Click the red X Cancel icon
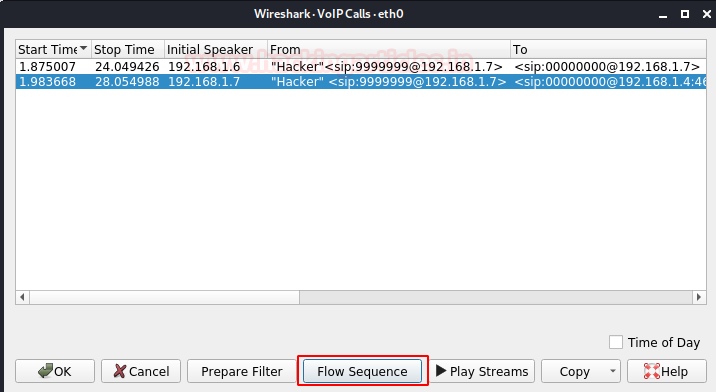This screenshot has width=716, height=392. click(x=120, y=371)
